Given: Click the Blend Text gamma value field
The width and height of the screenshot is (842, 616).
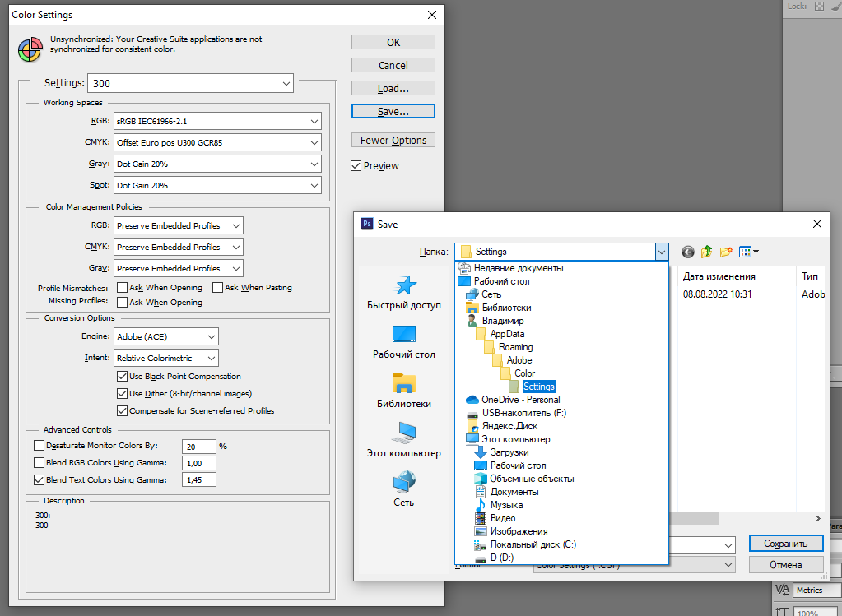Looking at the screenshot, I should pyautogui.click(x=199, y=479).
